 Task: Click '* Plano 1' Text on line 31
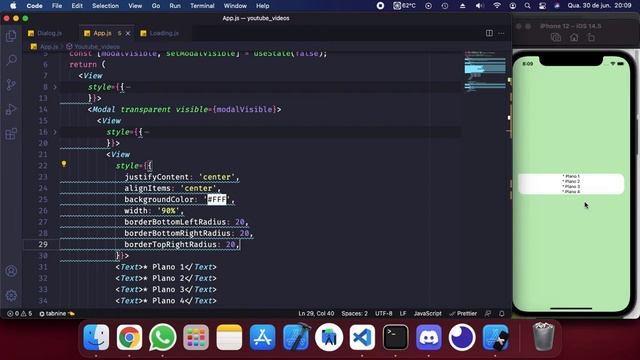pos(166,267)
